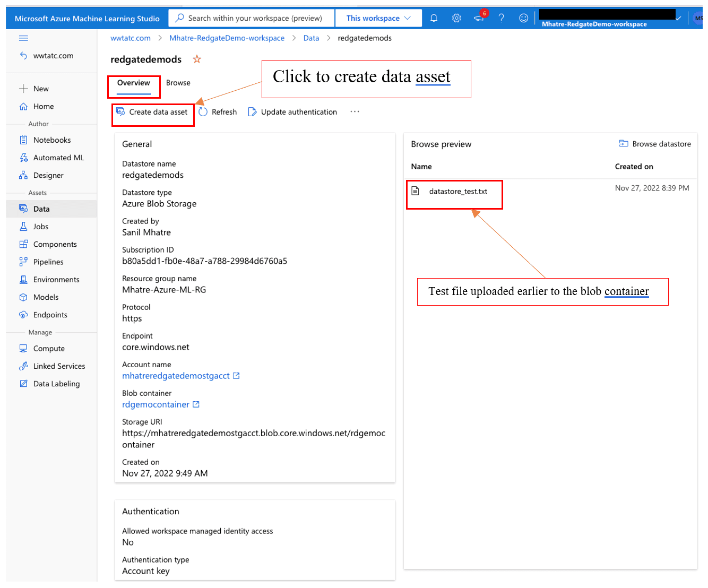This screenshot has width=708, height=588.
Task: Click the Create data asset button
Action: [152, 112]
